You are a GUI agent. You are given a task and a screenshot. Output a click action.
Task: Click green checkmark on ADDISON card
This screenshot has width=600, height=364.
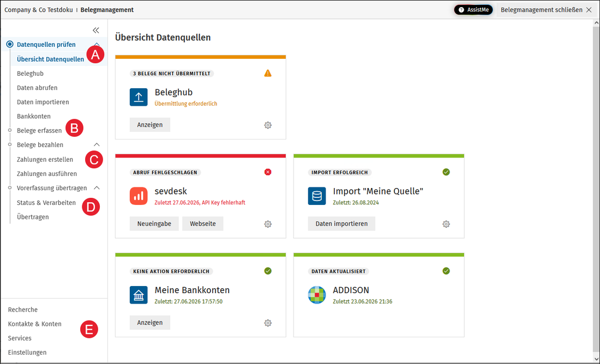tap(446, 271)
